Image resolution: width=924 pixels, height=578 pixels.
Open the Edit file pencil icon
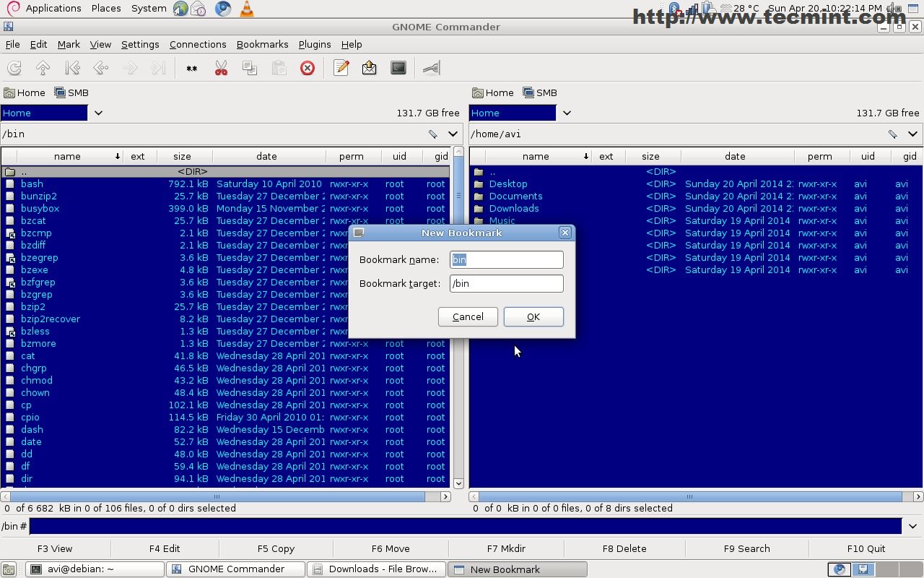(341, 68)
